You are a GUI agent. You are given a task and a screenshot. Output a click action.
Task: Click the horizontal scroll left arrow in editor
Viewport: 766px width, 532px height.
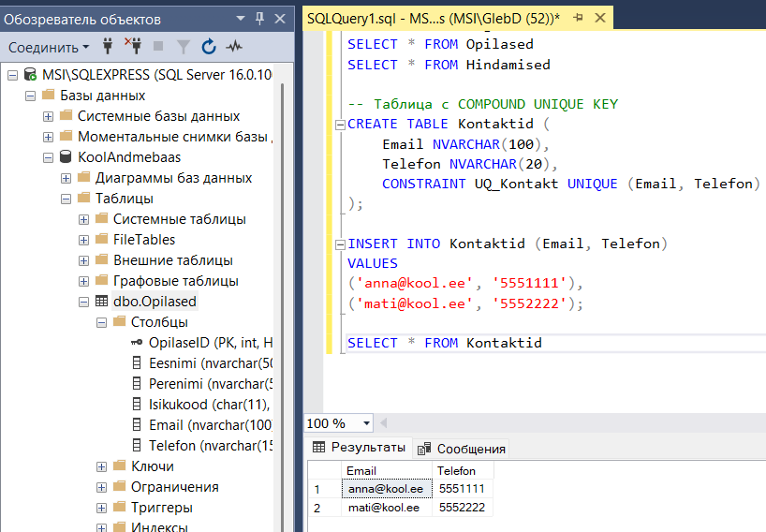click(384, 423)
